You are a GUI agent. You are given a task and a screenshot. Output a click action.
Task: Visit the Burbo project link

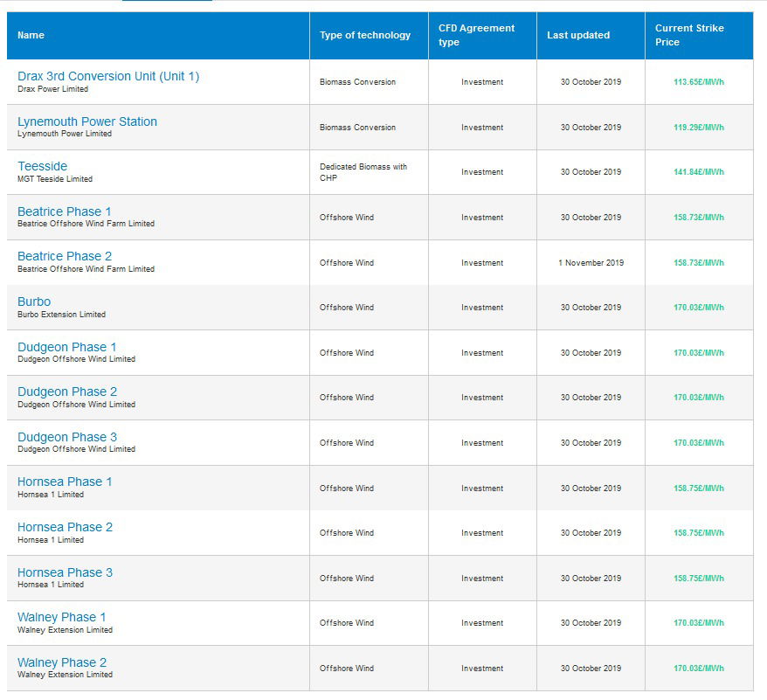coord(34,301)
